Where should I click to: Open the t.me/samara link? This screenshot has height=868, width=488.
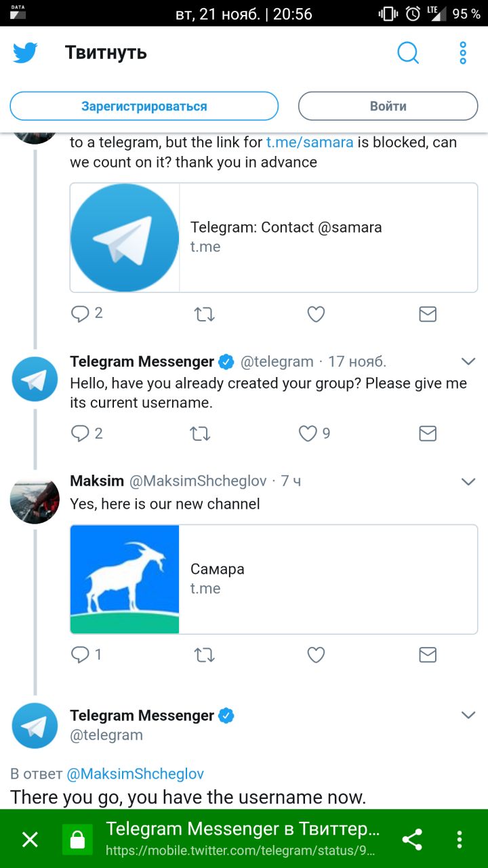tap(310, 142)
